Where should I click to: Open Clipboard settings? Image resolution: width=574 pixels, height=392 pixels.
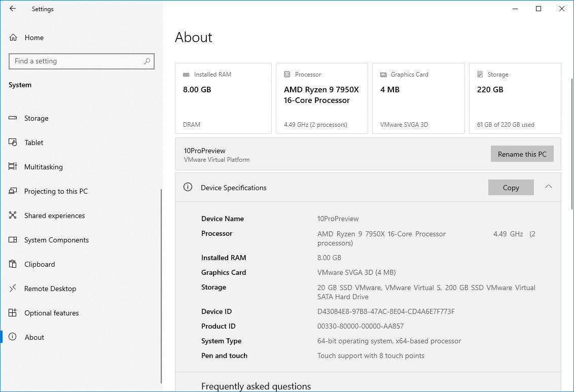81,264
